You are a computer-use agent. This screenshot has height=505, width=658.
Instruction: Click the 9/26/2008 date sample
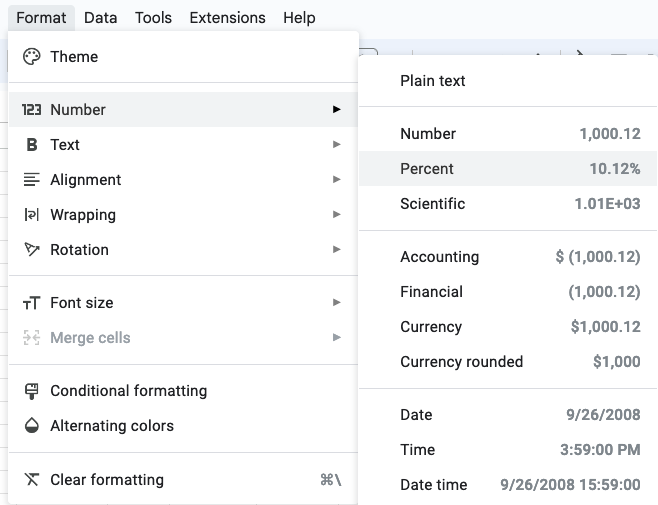click(x=603, y=415)
